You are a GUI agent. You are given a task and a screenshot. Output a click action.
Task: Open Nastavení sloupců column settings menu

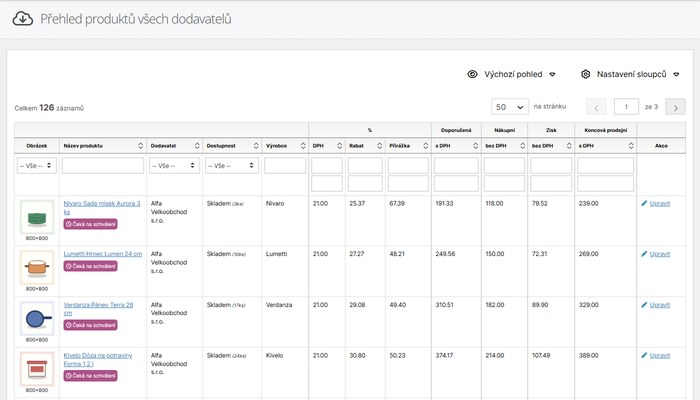630,74
